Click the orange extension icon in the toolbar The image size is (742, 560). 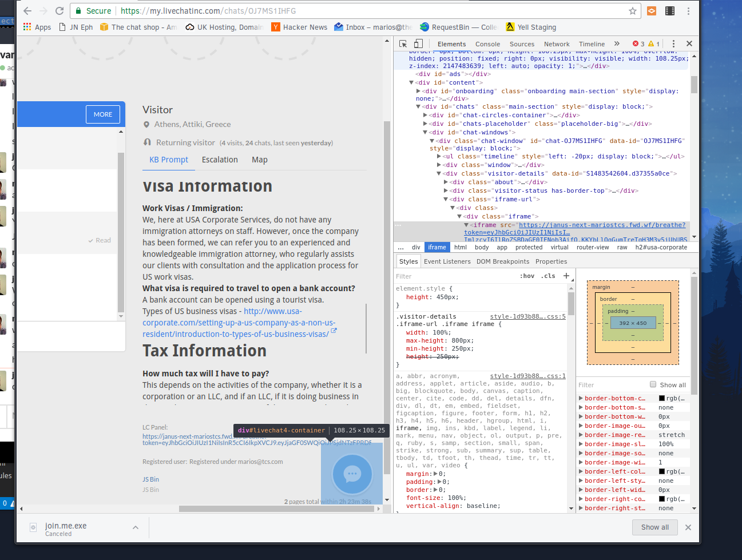pos(652,11)
